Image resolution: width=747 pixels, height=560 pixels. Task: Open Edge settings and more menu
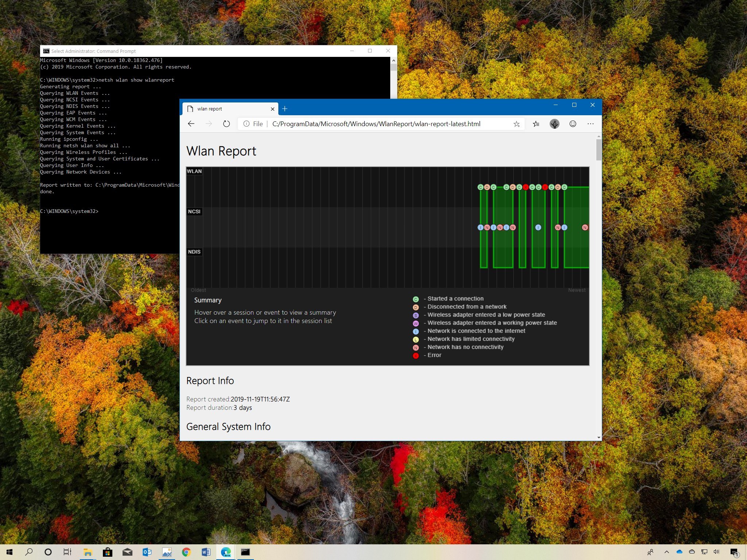click(x=591, y=124)
